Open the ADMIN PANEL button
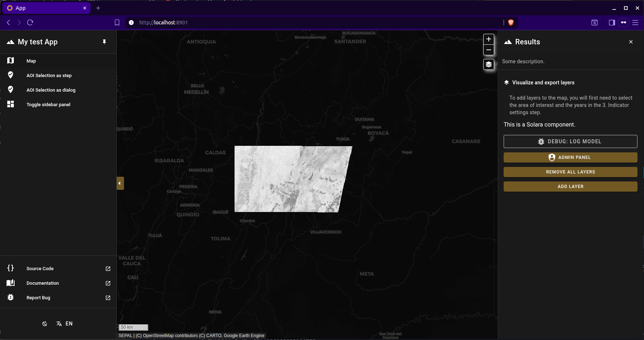This screenshot has width=644, height=340. point(571,157)
